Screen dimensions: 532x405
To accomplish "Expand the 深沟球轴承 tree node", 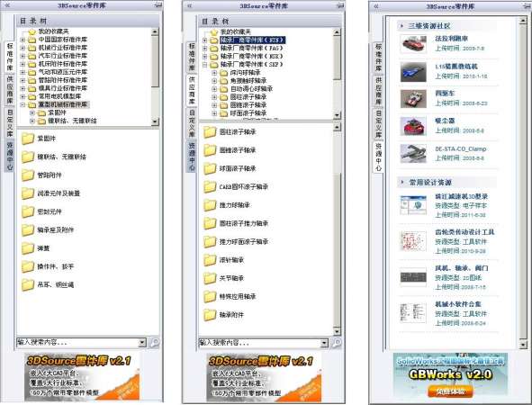I will pyautogui.click(x=214, y=73).
